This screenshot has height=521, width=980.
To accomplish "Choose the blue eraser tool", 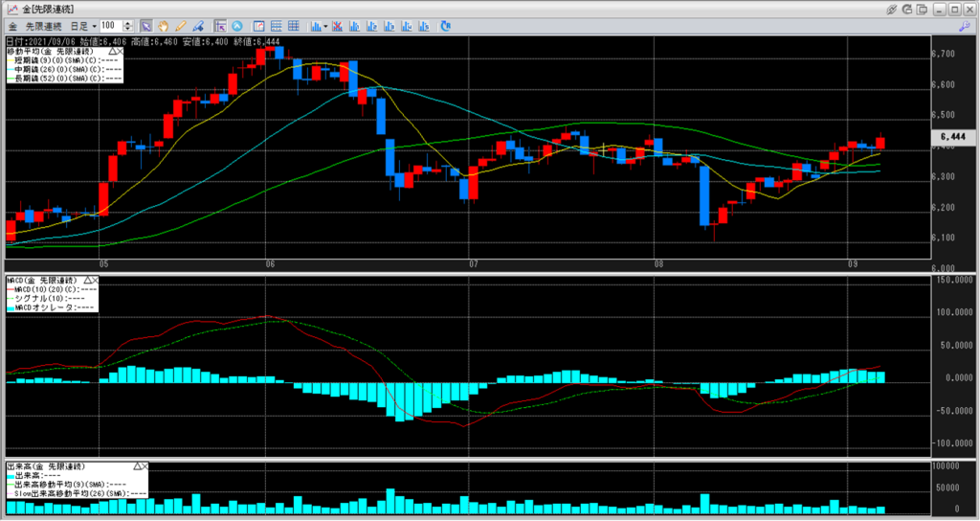I will pyautogui.click(x=198, y=26).
